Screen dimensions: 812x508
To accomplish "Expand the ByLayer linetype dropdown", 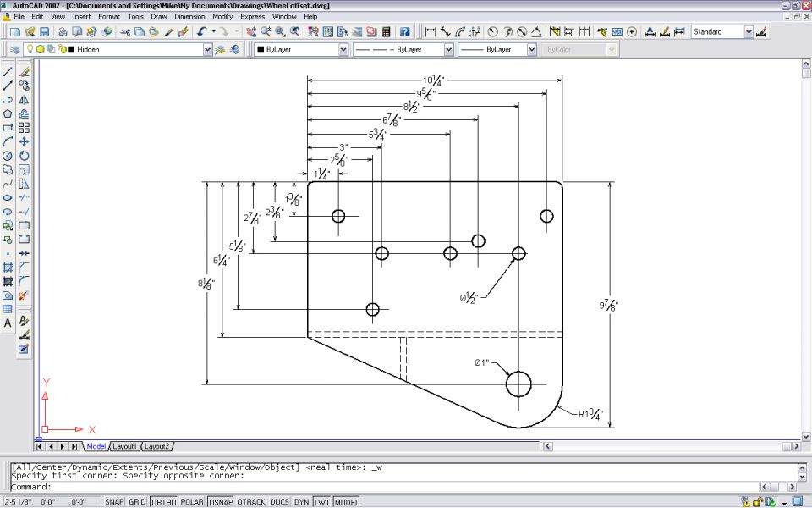I will (x=448, y=50).
